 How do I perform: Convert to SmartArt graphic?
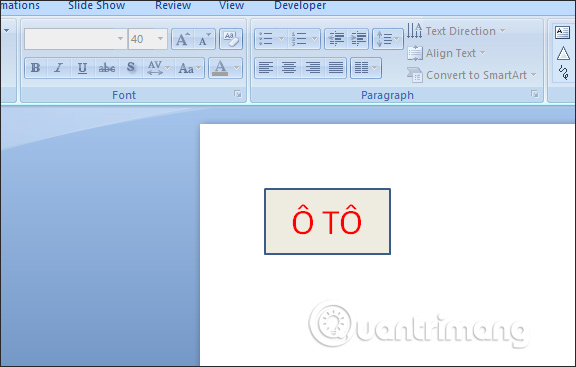(471, 75)
